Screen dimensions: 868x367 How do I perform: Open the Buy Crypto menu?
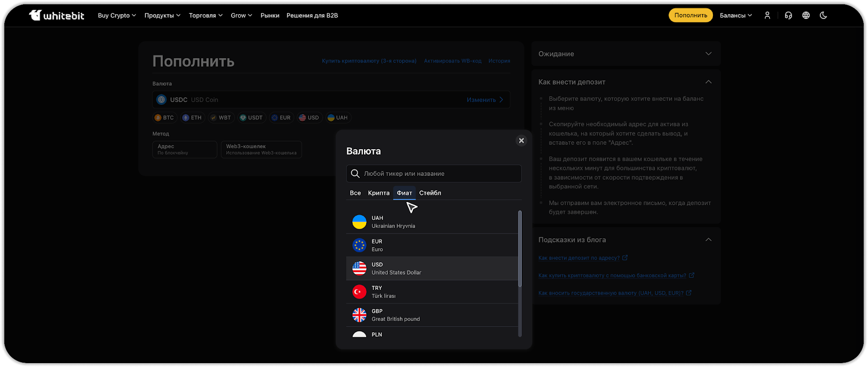[117, 15]
